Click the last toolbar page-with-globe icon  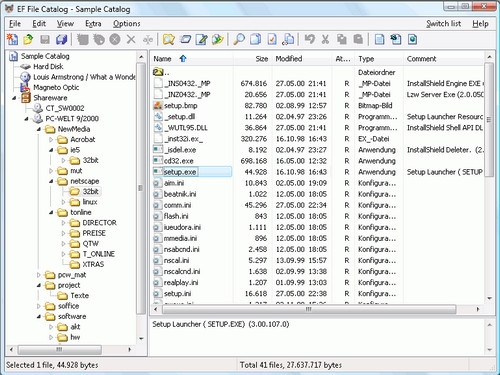[412, 39]
